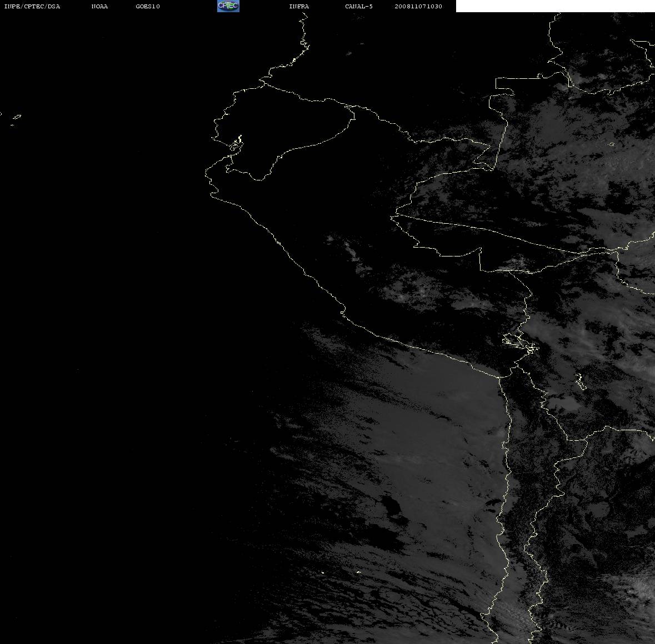Click the INFRA channel type label
The height and width of the screenshot is (644, 655).
299,6
